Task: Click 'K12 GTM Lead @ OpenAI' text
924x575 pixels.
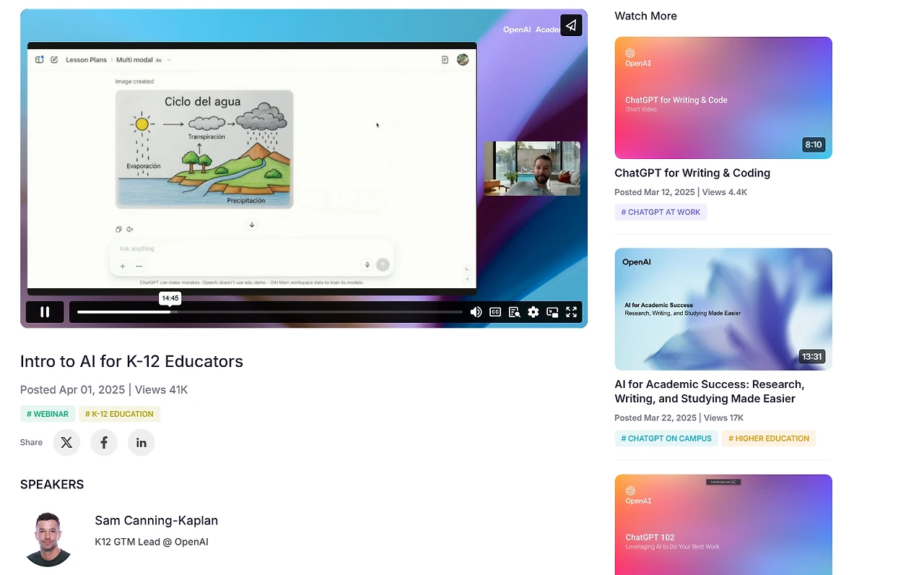Action: click(152, 542)
